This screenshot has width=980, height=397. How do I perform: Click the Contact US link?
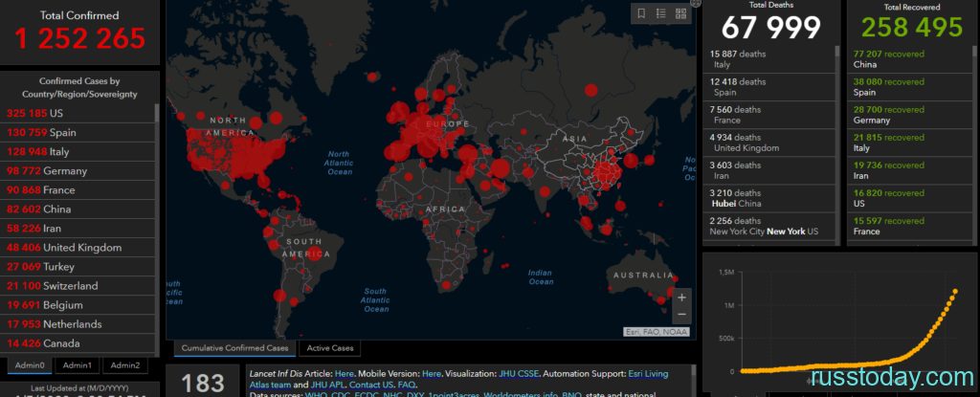(x=373, y=385)
